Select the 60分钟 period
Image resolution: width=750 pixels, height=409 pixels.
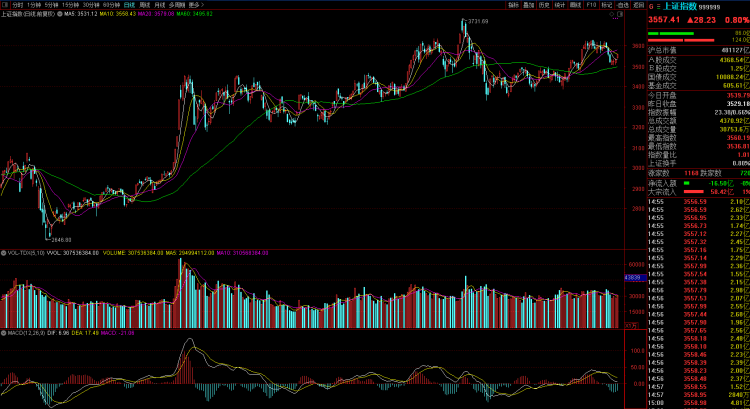[111, 5]
